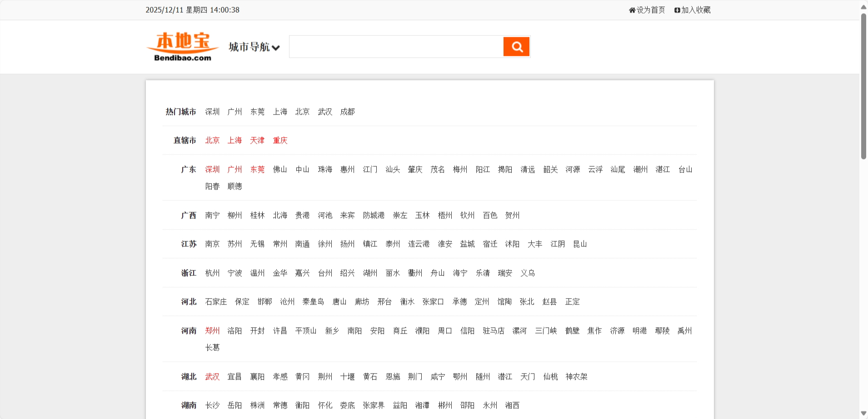868x419 pixels.
Task: Click the orange magnifier search button
Action: [x=516, y=46]
